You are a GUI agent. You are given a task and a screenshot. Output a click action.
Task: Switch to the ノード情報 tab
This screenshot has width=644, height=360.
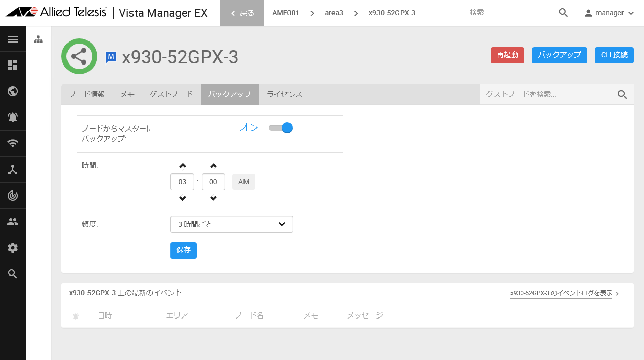click(x=87, y=94)
